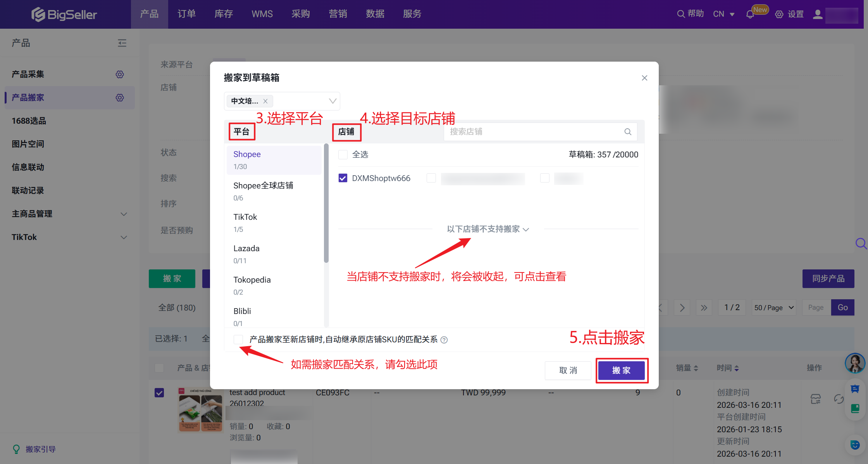
Task: Open CN language dropdown
Action: (723, 14)
